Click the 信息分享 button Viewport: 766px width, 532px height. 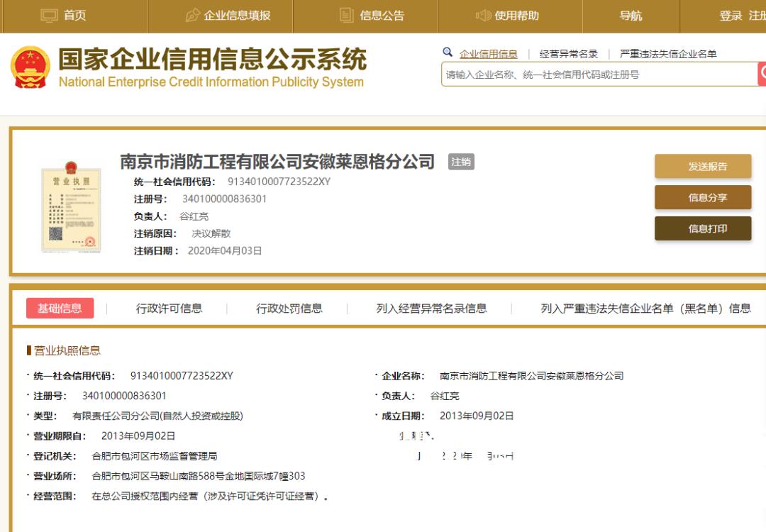point(702,197)
